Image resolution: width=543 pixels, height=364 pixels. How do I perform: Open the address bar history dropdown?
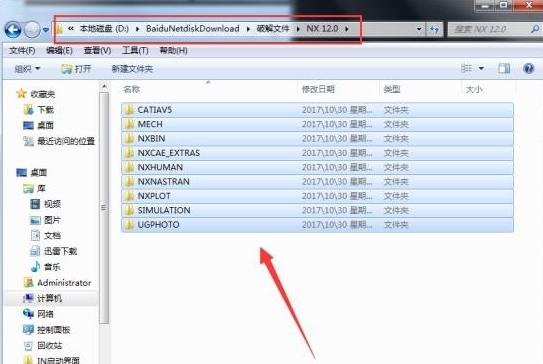(419, 29)
